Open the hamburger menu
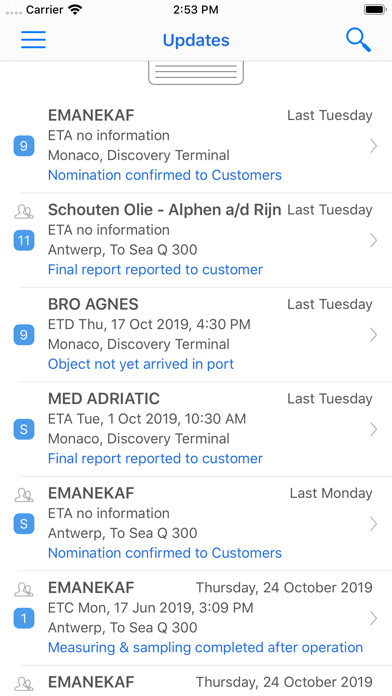This screenshot has width=392, height=696. pyautogui.click(x=33, y=40)
